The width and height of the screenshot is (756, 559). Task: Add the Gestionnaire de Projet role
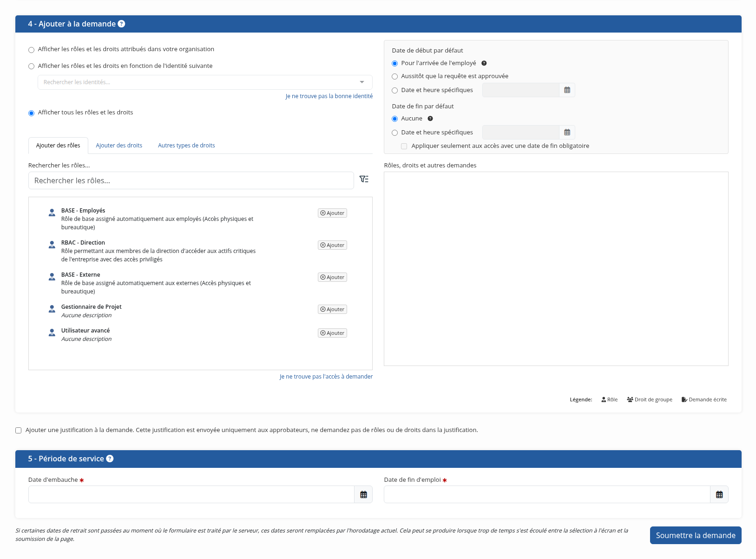[x=332, y=309]
